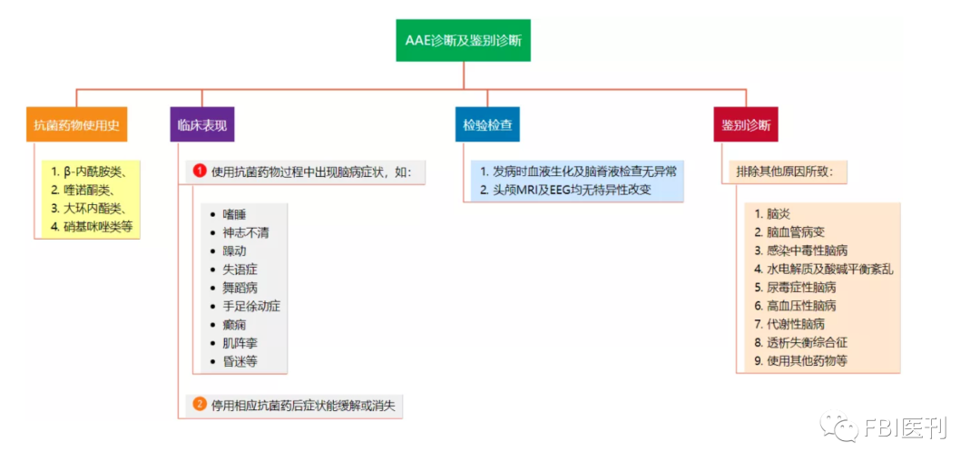
Task: Click the symptom 癫痫
Action: pyautogui.click(x=234, y=325)
